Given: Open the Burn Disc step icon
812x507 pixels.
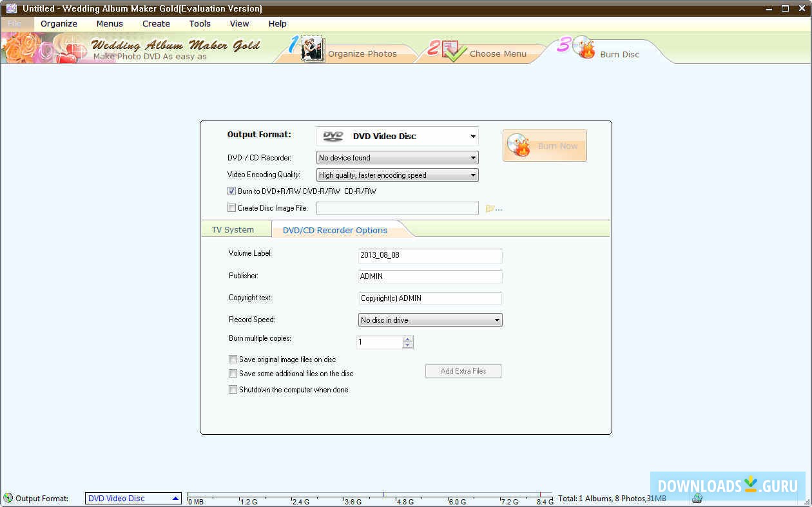Looking at the screenshot, I should point(584,47).
